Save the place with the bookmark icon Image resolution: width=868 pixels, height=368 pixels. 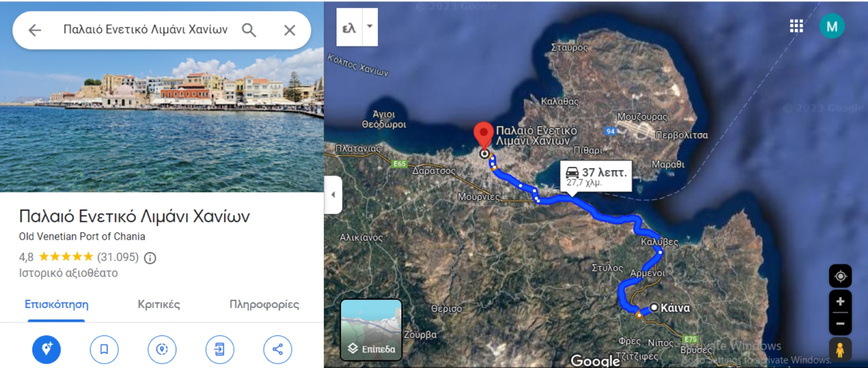[x=104, y=349]
